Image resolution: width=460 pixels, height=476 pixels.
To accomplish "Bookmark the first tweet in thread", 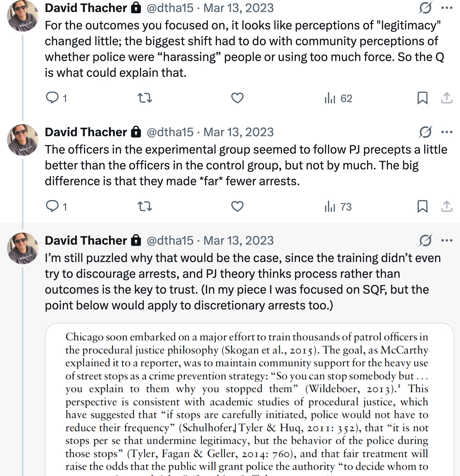I will [422, 98].
